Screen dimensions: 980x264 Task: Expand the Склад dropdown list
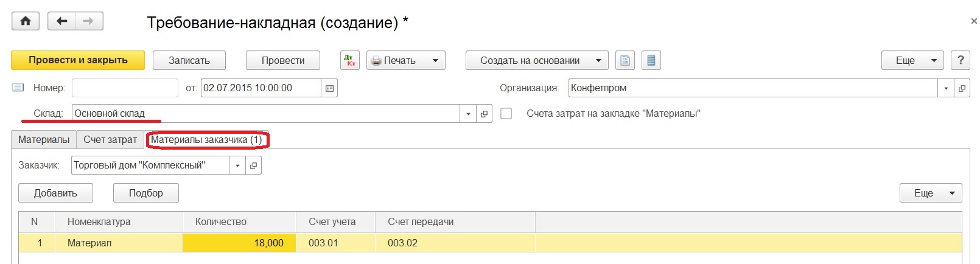tap(467, 114)
